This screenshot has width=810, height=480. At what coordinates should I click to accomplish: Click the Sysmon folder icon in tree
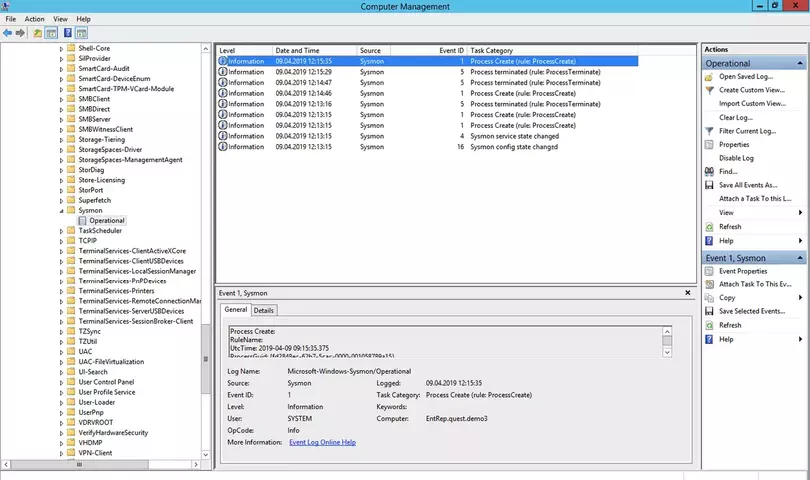pyautogui.click(x=71, y=210)
